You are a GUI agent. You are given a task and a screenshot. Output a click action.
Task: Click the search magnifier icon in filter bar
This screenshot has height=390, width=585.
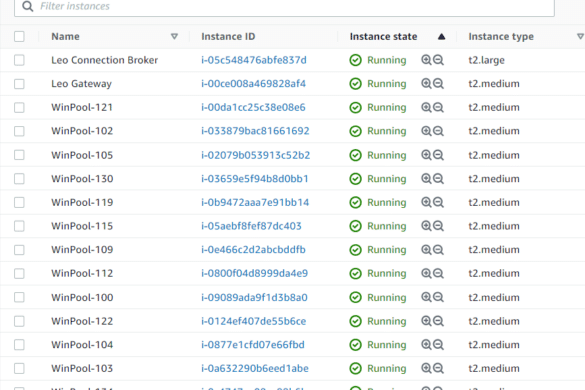pos(28,6)
